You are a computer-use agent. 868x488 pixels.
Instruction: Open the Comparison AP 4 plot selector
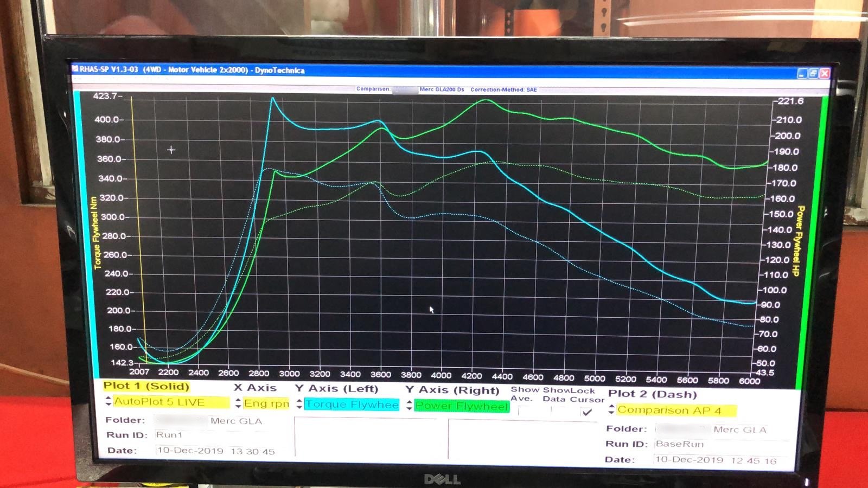(676, 410)
